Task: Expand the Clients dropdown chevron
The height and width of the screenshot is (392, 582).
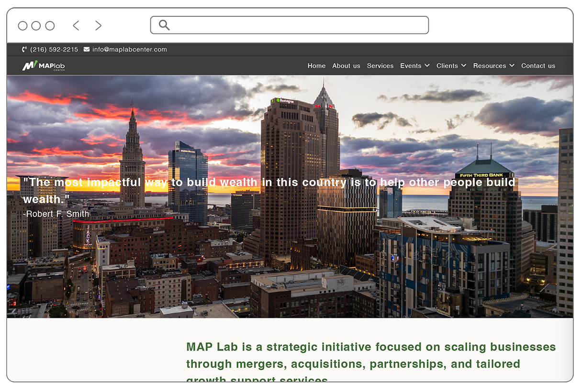Action: [x=463, y=65]
